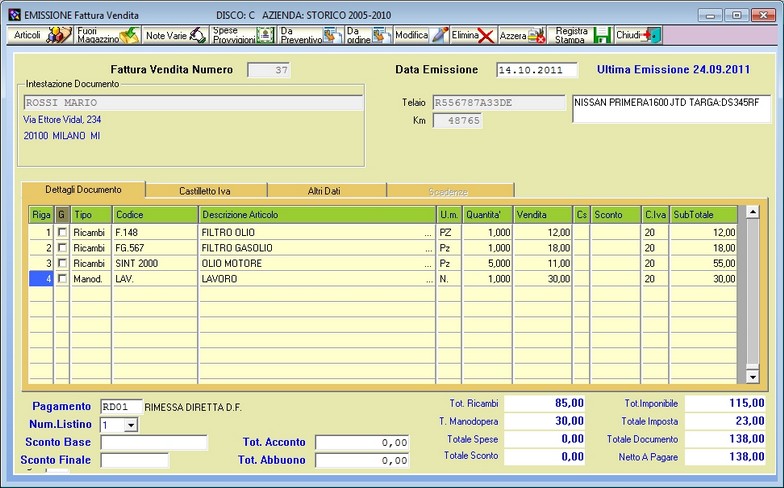
Task: Click the scrollbar up arrow of the details grid
Action: coord(752,212)
